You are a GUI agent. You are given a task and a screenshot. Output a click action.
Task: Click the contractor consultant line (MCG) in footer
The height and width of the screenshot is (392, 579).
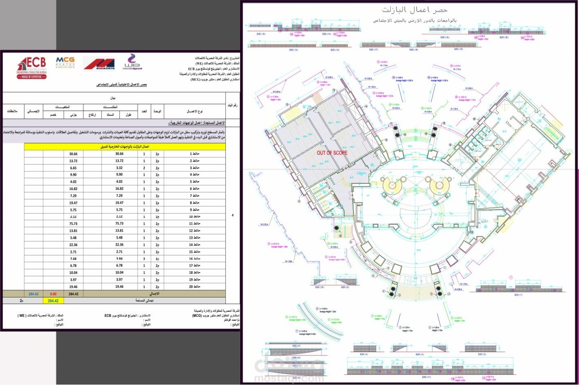tap(216, 315)
